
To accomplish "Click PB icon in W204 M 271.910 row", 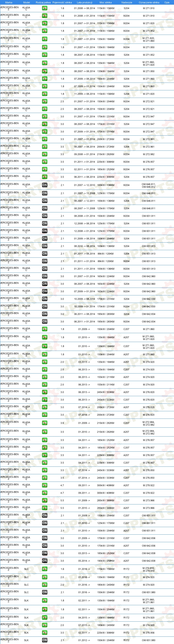I will 45,16.
